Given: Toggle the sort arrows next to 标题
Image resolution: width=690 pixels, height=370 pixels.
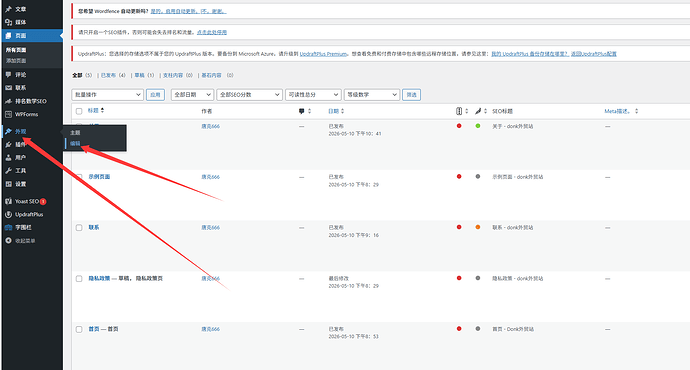Looking at the screenshot, I should point(103,110).
